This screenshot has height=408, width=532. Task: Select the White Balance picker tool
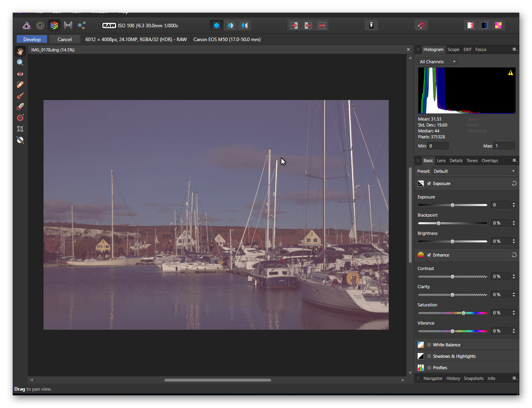20,140
